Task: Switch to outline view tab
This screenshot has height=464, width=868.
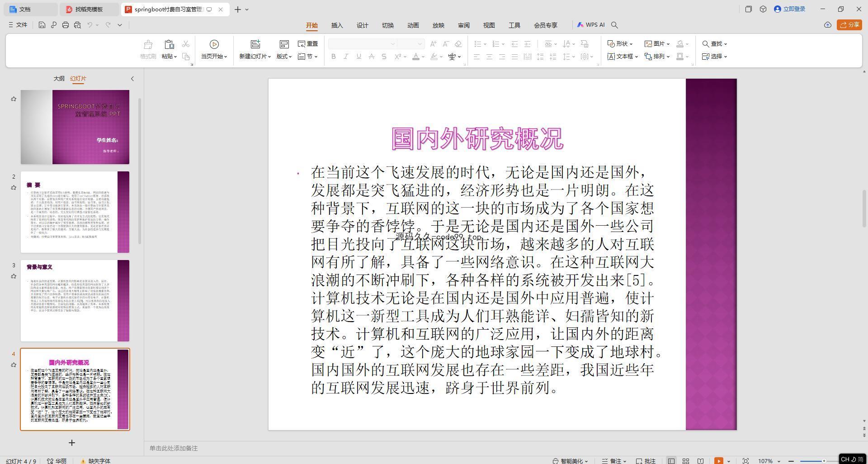Action: coord(59,78)
